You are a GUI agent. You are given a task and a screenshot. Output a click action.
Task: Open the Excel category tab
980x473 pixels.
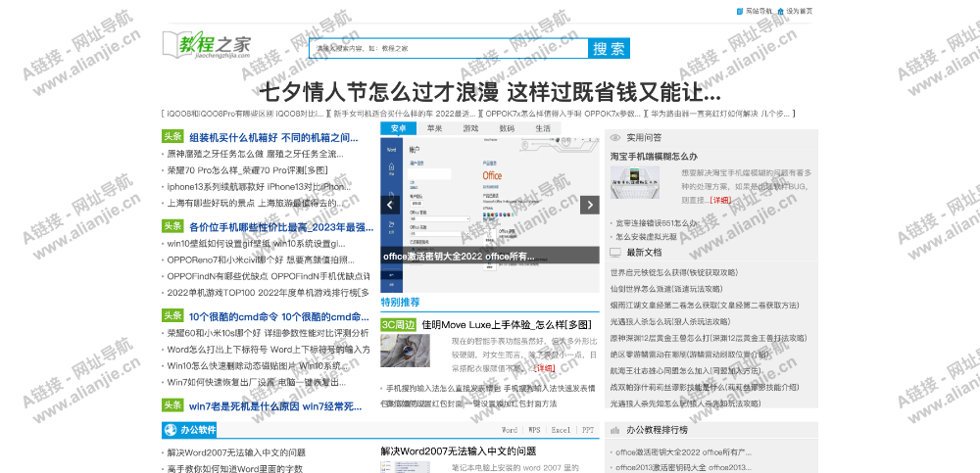561,431
